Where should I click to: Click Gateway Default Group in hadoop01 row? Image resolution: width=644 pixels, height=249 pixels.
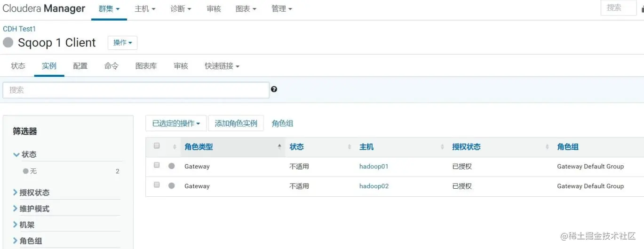pos(590,166)
